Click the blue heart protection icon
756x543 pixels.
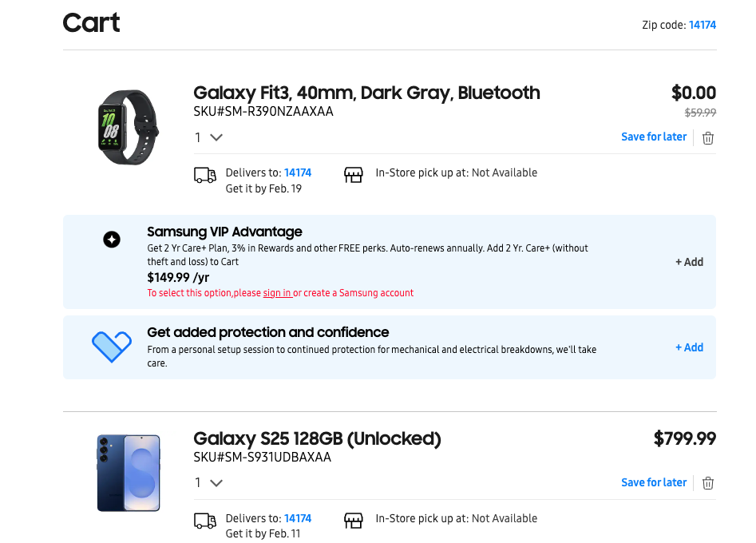point(112,347)
